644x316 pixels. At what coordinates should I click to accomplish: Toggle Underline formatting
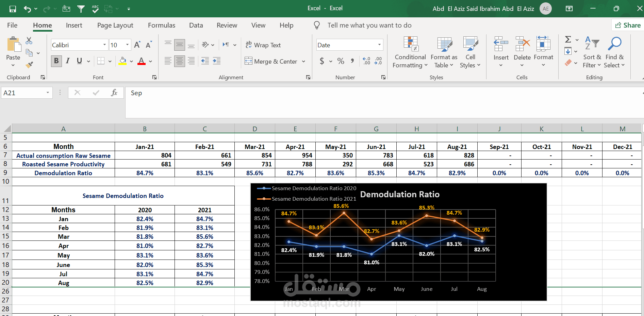tap(79, 61)
